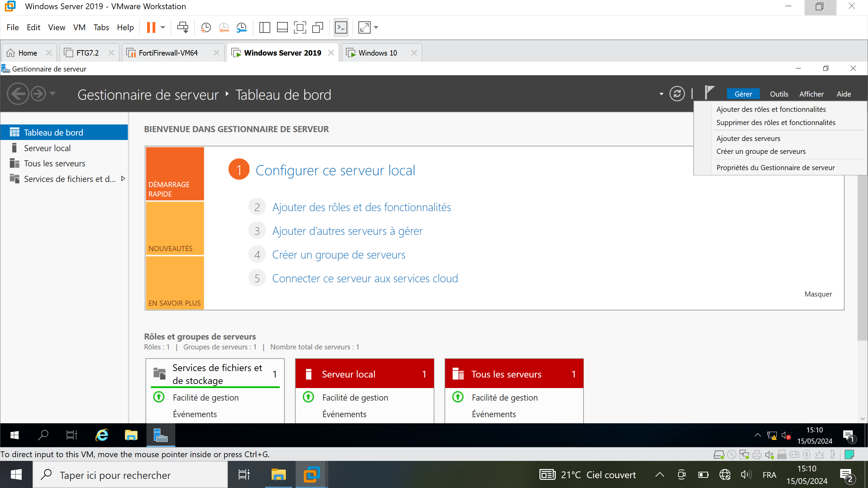Open the host File Explorer taskbar icon
This screenshot has height=488, width=868.
pos(278,475)
